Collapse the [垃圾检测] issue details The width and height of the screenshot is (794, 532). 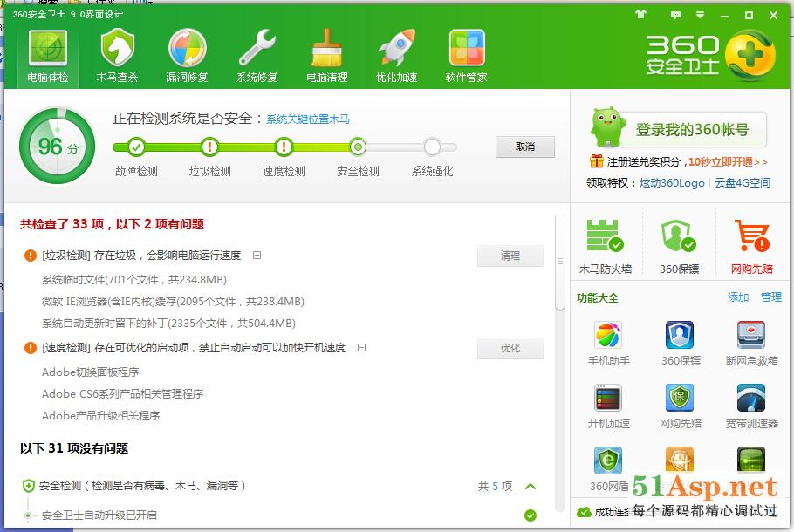[x=257, y=256]
